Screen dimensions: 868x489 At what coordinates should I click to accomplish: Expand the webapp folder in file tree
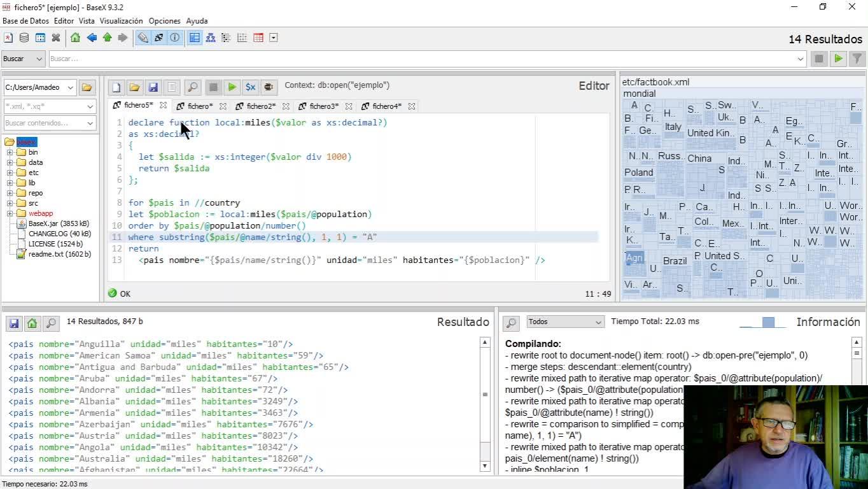[x=10, y=213]
